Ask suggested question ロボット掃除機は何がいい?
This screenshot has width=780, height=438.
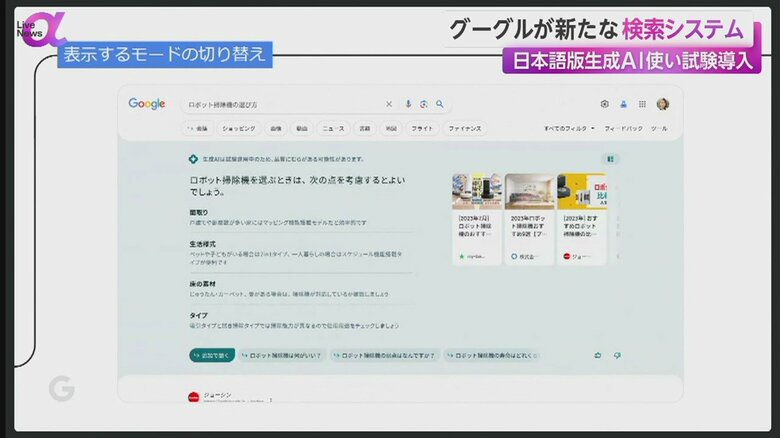tap(282, 355)
